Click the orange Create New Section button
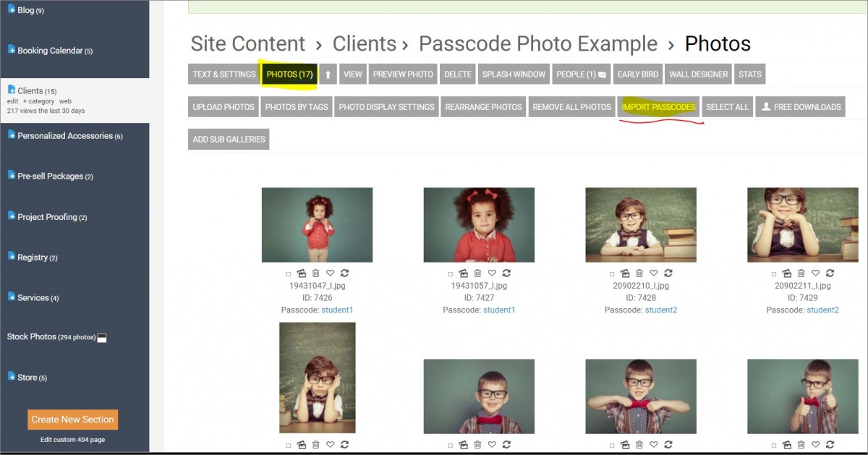The width and height of the screenshot is (868, 455). [72, 420]
